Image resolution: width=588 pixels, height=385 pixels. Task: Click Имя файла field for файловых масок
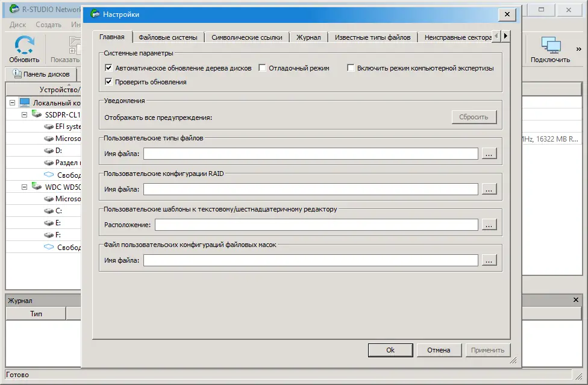(x=310, y=260)
